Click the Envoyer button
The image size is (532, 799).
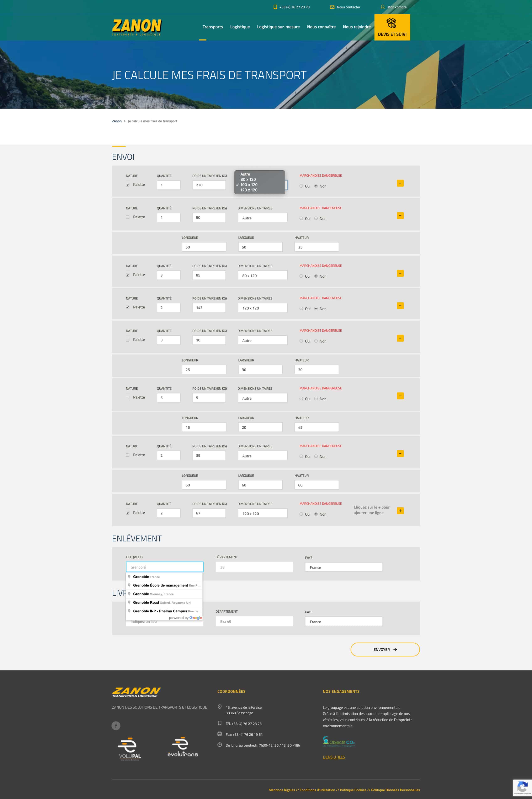coord(385,649)
